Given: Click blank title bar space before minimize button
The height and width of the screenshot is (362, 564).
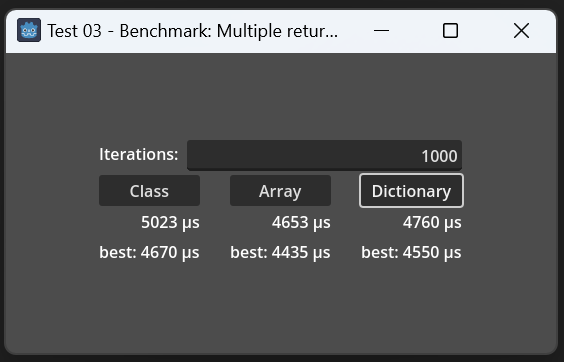Looking at the screenshot, I should [354, 31].
